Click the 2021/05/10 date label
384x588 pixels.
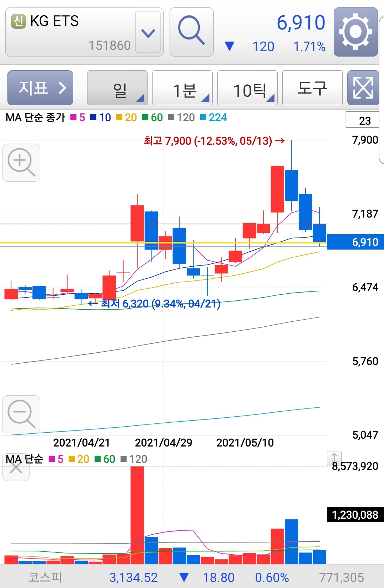point(245,443)
